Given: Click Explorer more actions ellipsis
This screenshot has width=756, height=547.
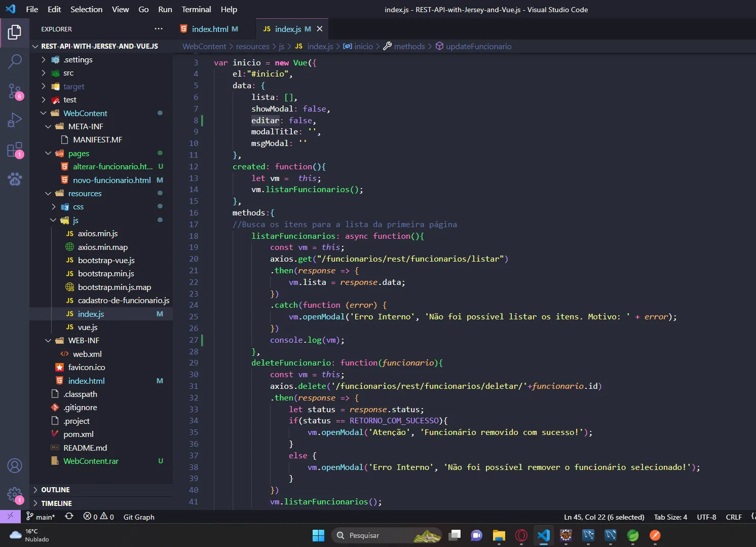Looking at the screenshot, I should (159, 29).
